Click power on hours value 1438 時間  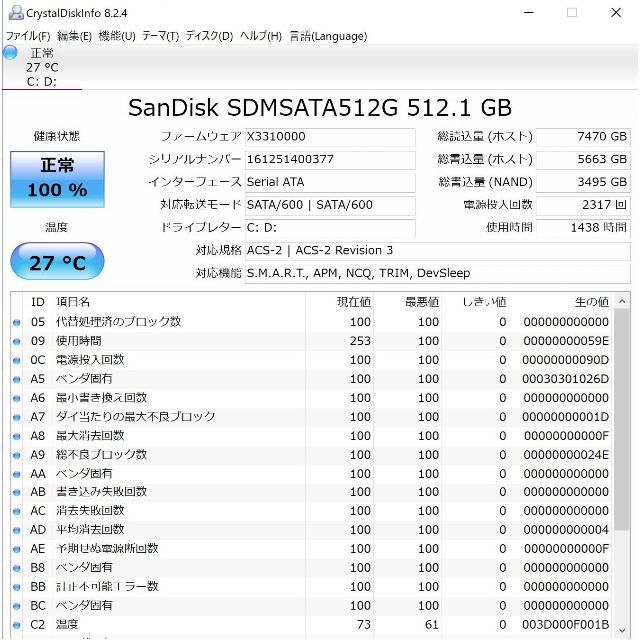(x=583, y=228)
